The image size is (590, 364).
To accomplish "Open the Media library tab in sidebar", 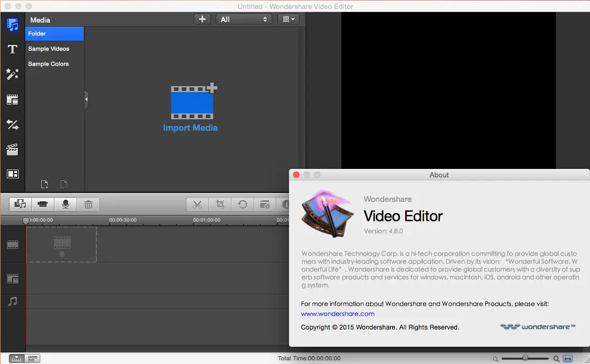I will [x=13, y=25].
